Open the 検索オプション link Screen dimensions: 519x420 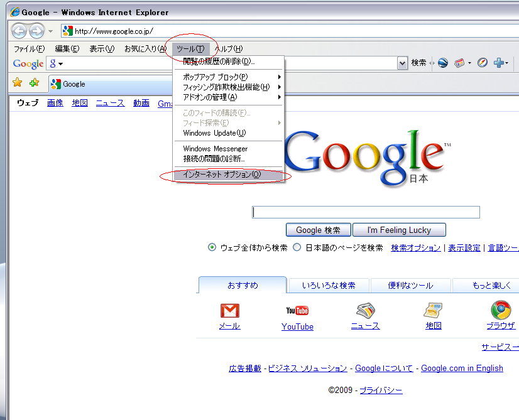(x=416, y=248)
